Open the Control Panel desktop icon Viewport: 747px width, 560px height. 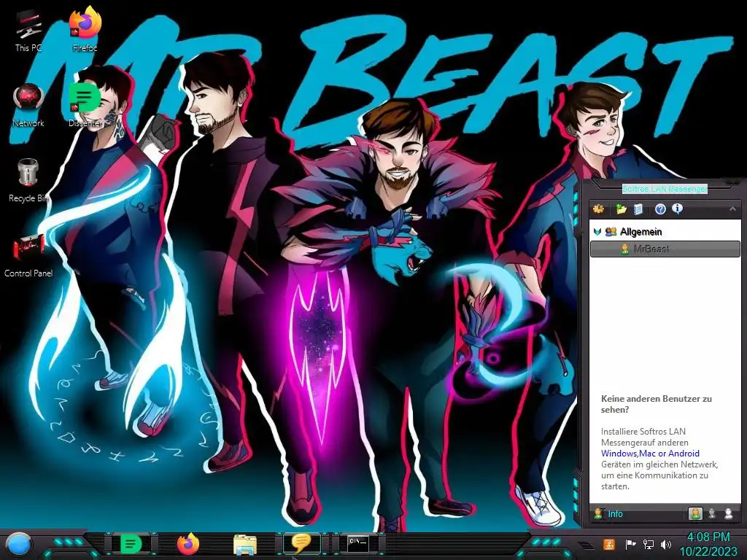coord(28,255)
